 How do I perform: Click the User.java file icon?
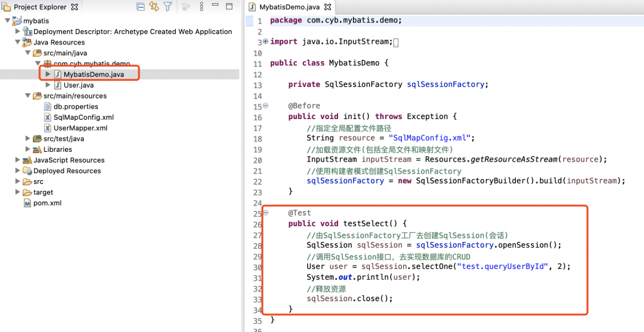pos(57,85)
